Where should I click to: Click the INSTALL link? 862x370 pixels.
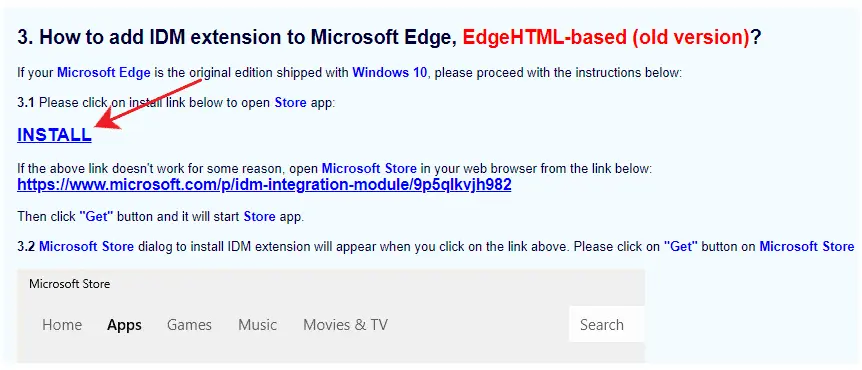(x=54, y=135)
